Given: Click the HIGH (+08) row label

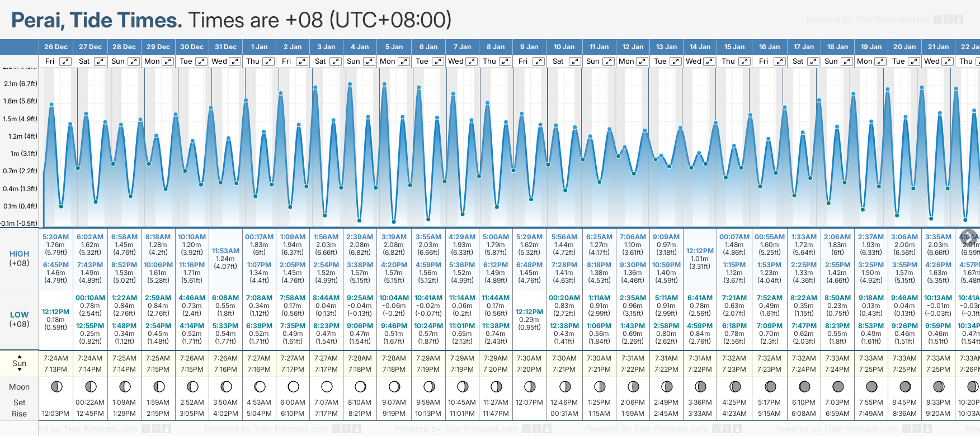Looking at the screenshot, I should click(x=20, y=258).
